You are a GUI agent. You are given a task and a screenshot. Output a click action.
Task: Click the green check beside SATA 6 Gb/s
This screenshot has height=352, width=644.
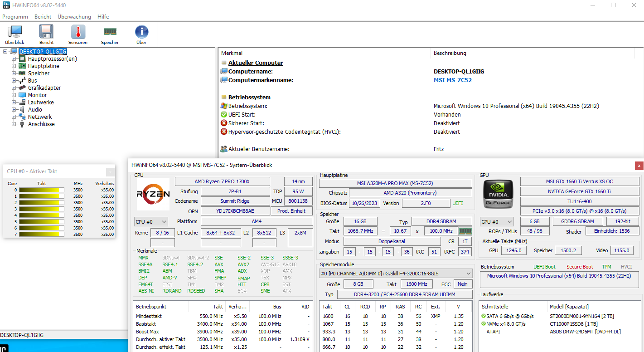click(x=483, y=316)
